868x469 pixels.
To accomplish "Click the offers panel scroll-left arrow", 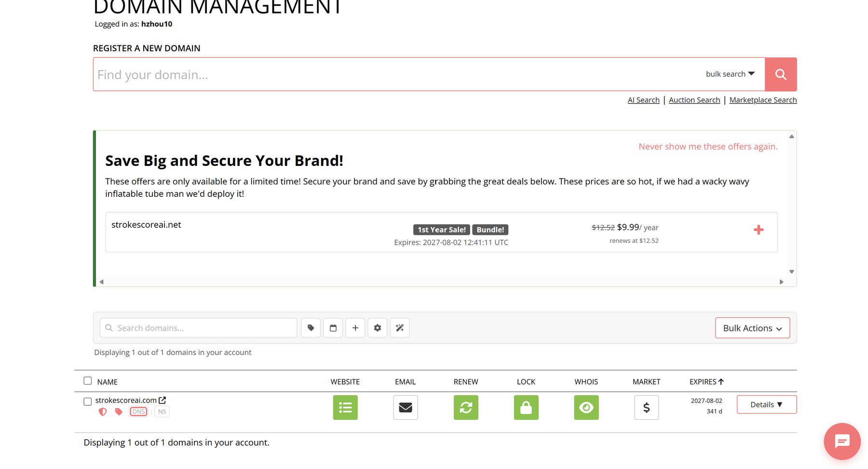I will [101, 282].
